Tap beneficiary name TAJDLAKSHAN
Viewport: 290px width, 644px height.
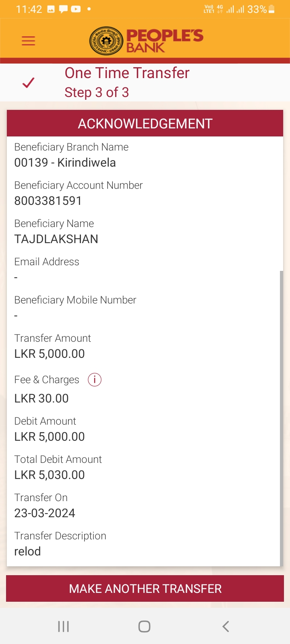(56, 239)
